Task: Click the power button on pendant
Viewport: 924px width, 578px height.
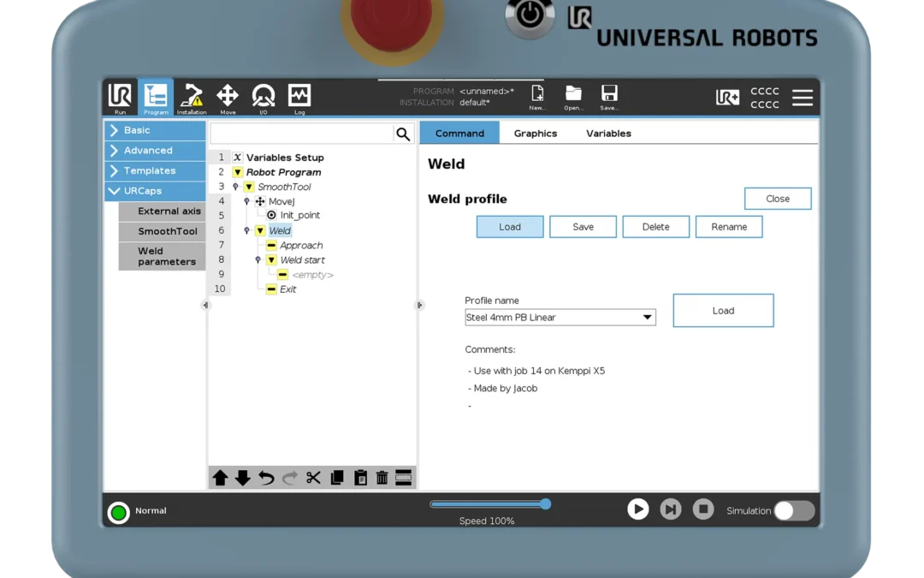Action: [530, 16]
